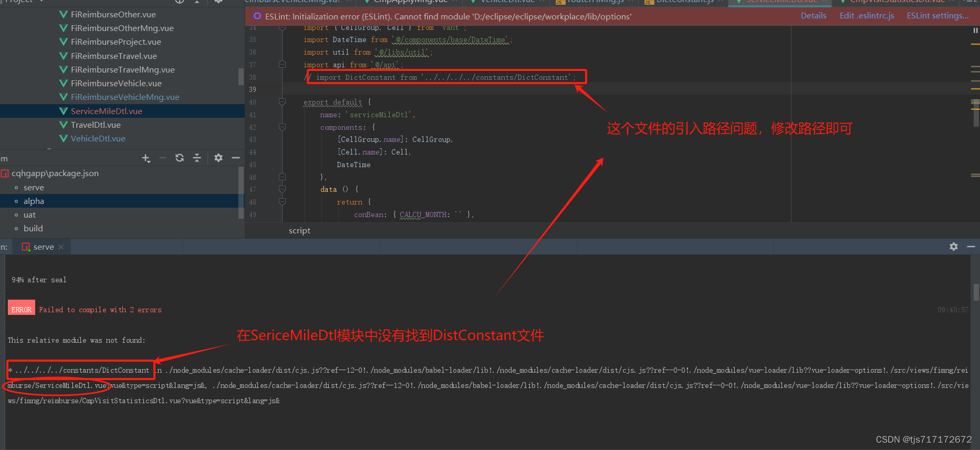
Task: Close the serve run tab
Action: 61,247
